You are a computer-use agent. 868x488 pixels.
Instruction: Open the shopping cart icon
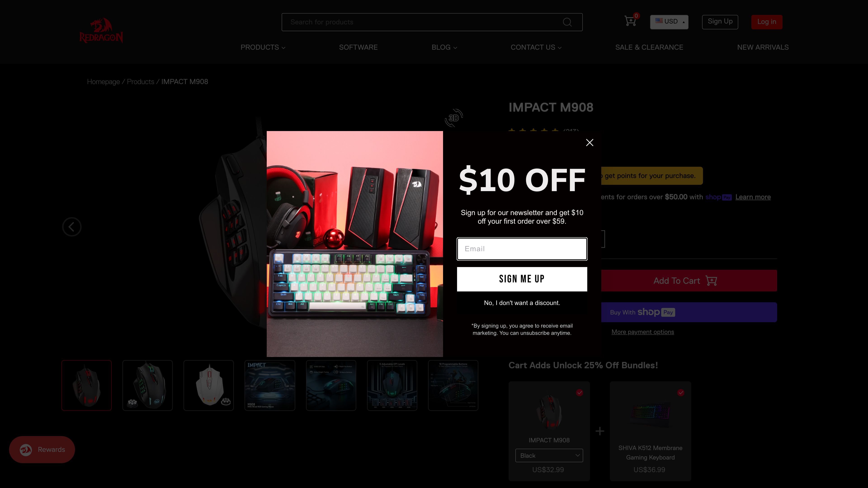[x=630, y=21]
